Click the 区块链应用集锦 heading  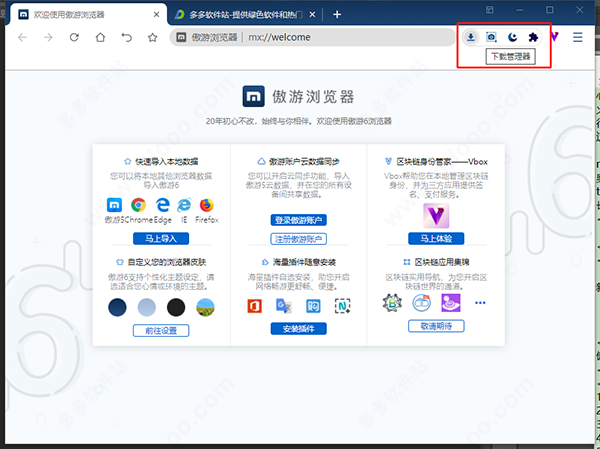442,262
